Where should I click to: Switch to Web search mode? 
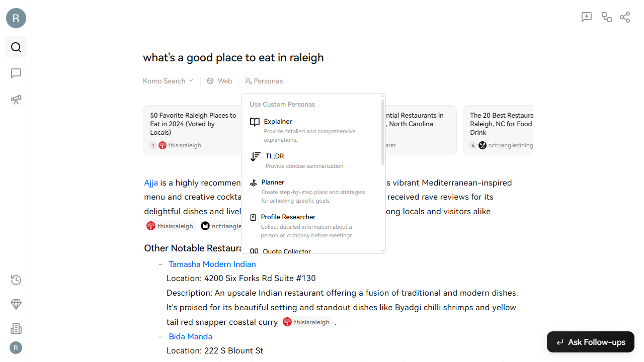pyautogui.click(x=219, y=81)
